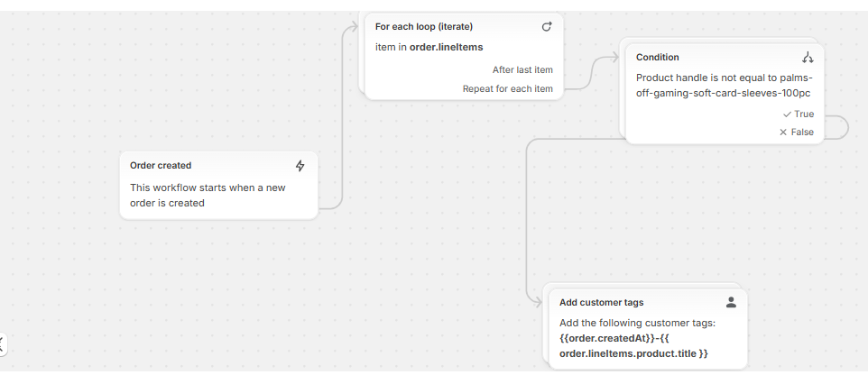868x375 pixels.
Task: Click the loop arrow icon on For each loop
Action: tap(546, 27)
